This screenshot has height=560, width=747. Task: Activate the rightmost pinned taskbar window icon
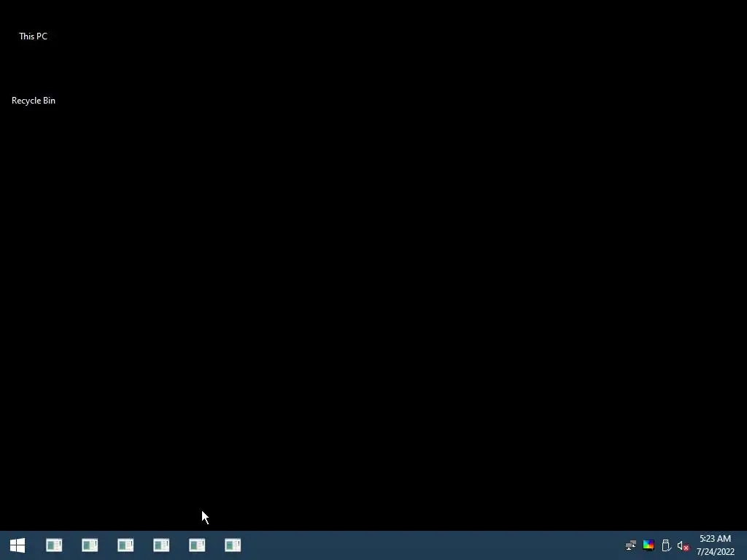tap(233, 545)
